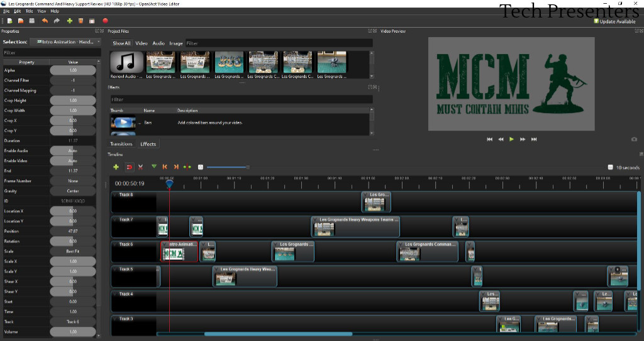Open the View menu
The image size is (644, 341).
point(42,11)
